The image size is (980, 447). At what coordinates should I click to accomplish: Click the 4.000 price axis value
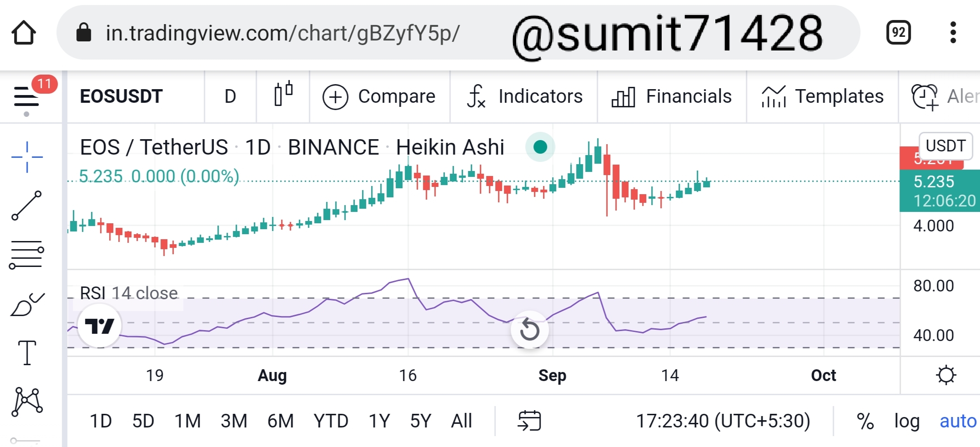pos(934,226)
